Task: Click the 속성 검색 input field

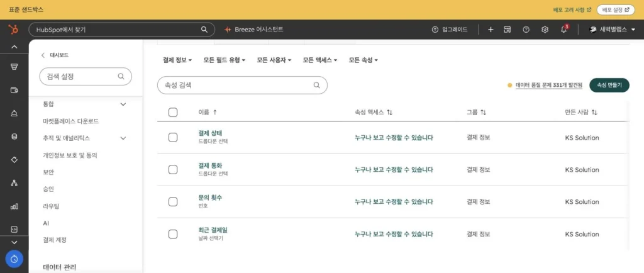Action: pos(242,86)
